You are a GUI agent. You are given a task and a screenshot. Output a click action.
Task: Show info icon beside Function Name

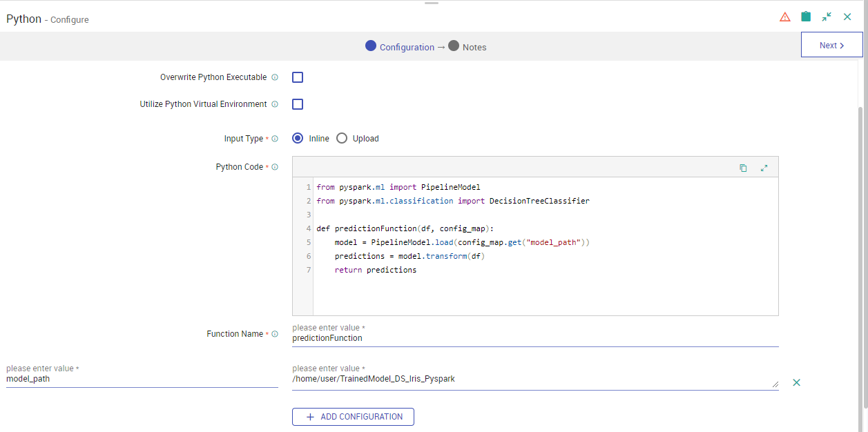click(x=275, y=334)
